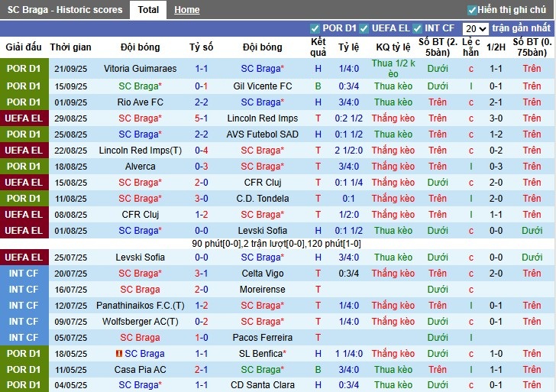
Task: Select the date 04/05/25
Action: coord(70,385)
